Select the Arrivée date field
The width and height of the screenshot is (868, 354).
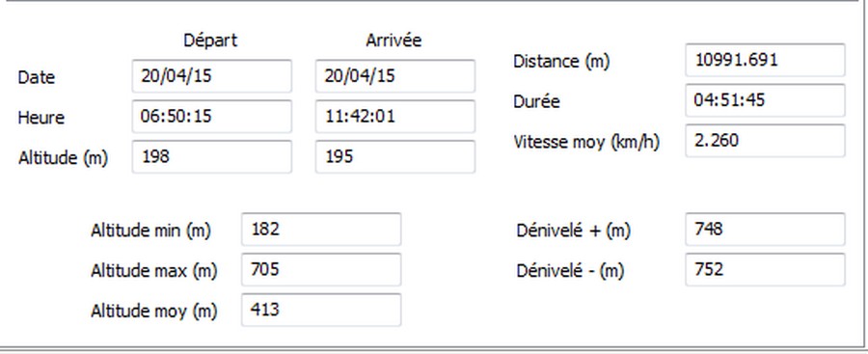click(x=395, y=76)
